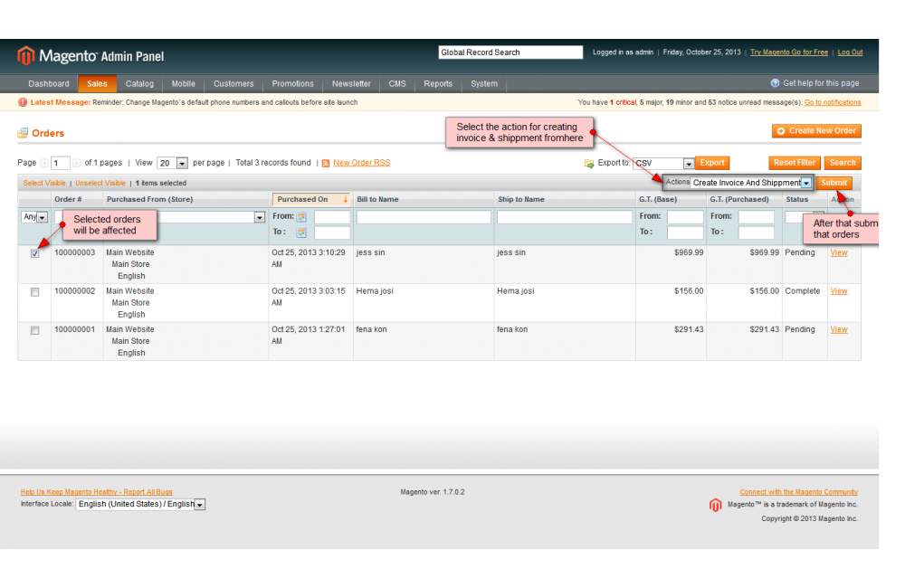Click Try Magento Go for Free link
Viewport: 905px width, 588px height.
click(789, 52)
